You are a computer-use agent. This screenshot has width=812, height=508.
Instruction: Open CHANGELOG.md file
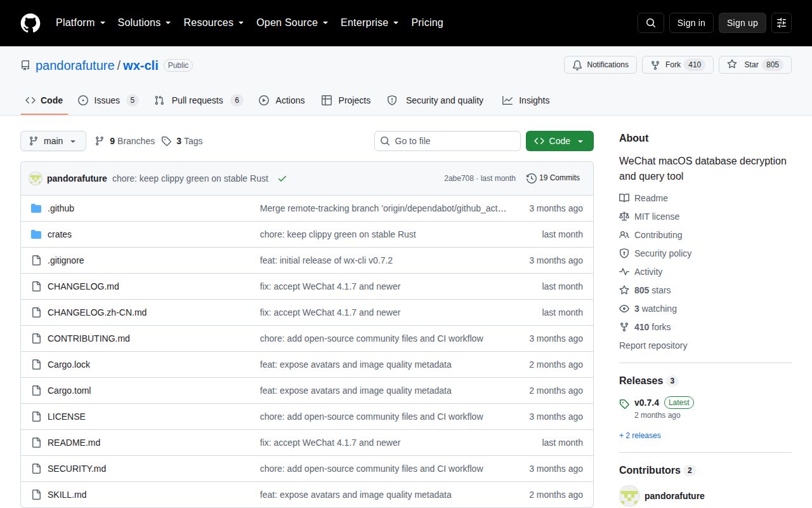83,286
